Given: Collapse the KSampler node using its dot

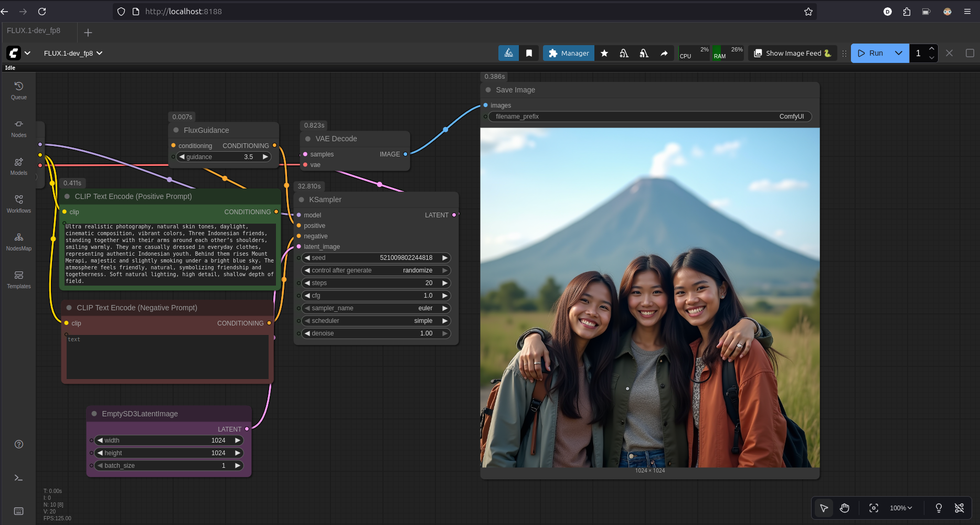Looking at the screenshot, I should (x=302, y=199).
